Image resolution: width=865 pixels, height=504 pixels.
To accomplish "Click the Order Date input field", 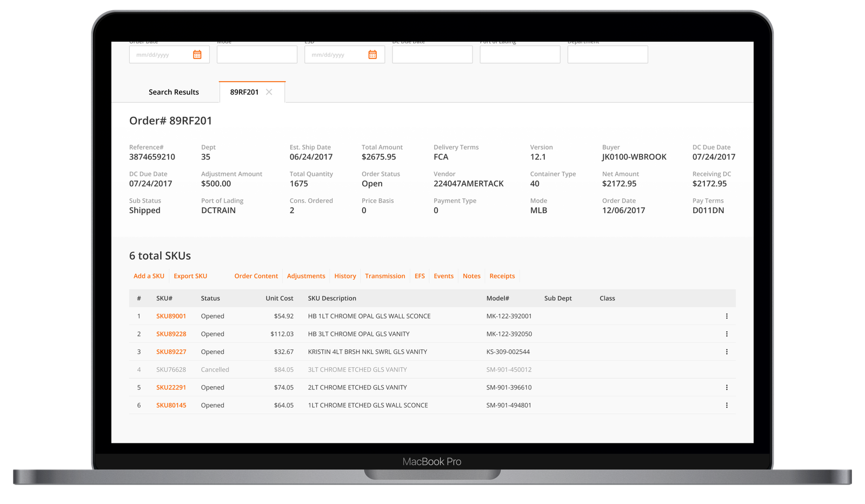I will (169, 55).
